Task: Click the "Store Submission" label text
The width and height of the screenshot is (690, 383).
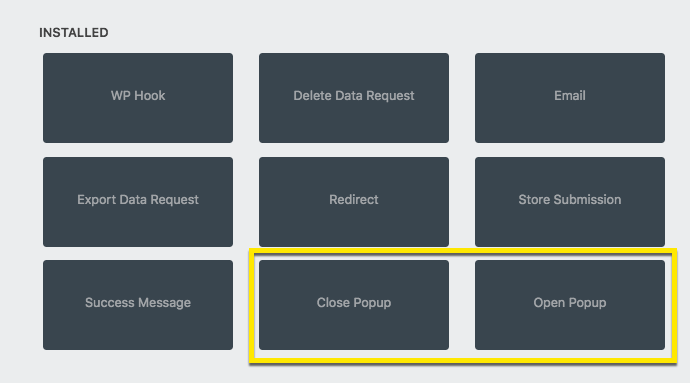Action: [x=570, y=199]
